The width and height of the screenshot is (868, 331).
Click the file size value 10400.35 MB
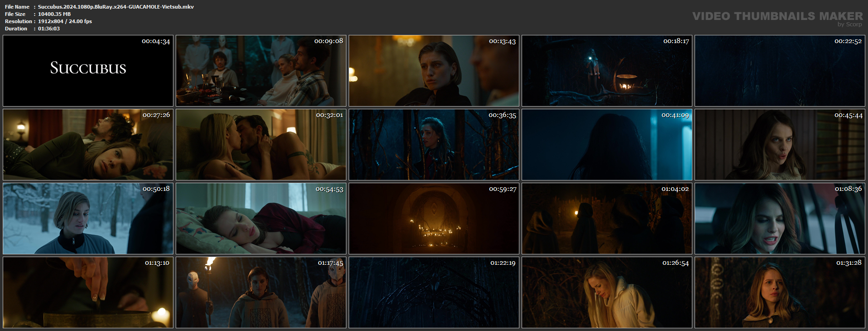(x=54, y=14)
